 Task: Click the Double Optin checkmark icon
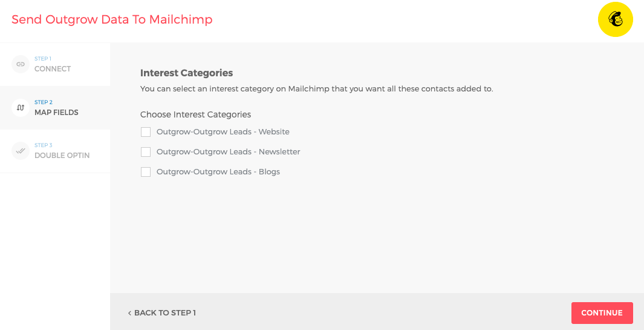[21, 151]
